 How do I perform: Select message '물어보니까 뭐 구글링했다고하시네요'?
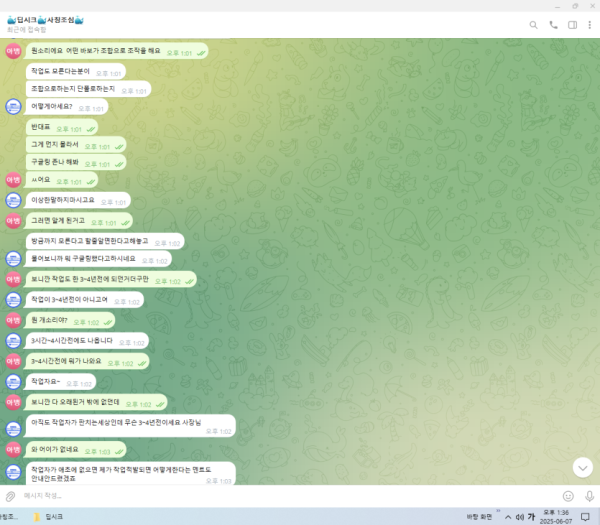[98, 259]
